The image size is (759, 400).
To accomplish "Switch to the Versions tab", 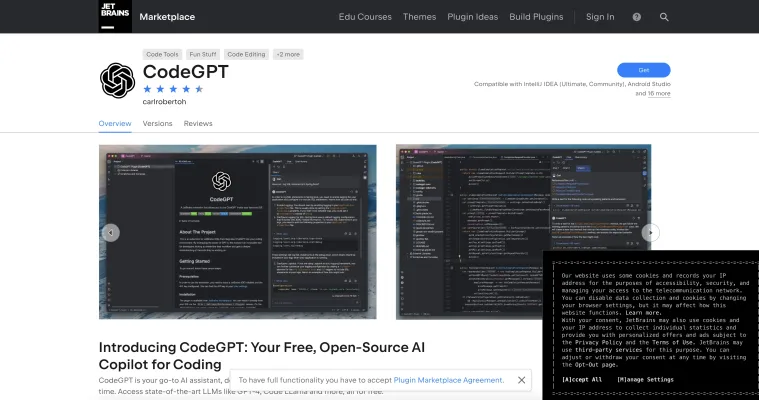I will [x=157, y=123].
